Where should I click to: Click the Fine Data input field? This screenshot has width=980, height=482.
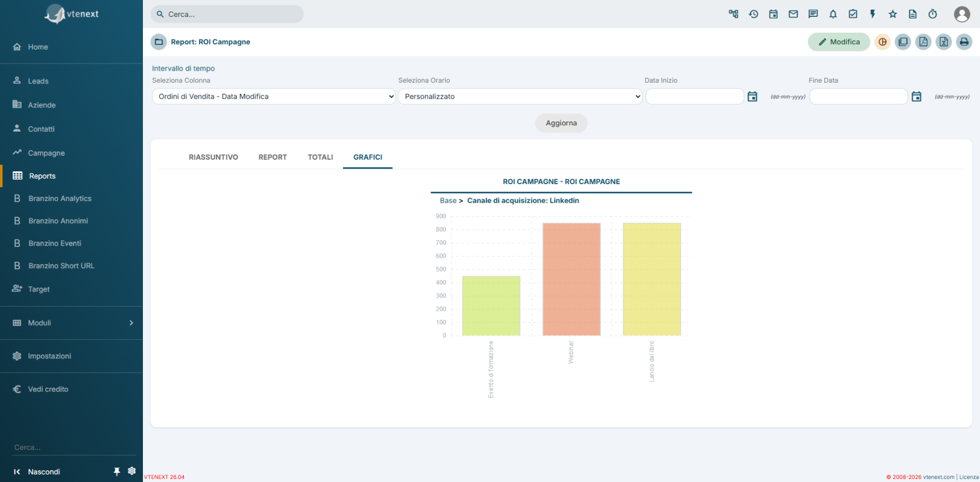859,97
